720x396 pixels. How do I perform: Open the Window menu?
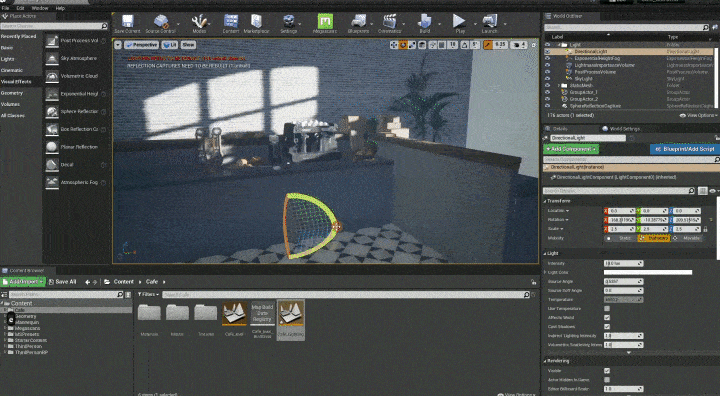(x=39, y=8)
